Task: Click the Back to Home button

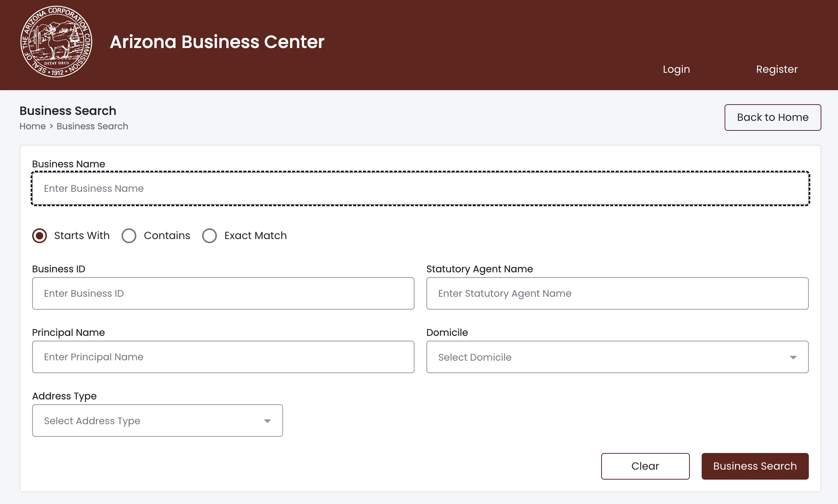Action: click(x=773, y=117)
